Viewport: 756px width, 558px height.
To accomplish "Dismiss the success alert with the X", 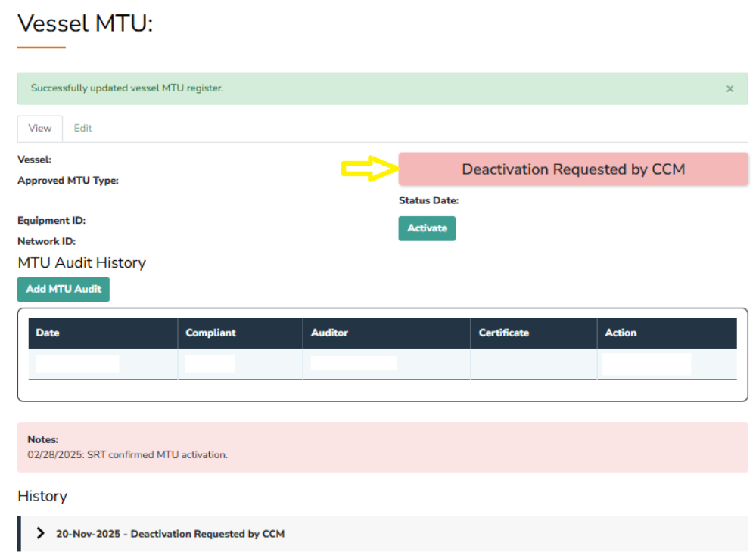I will 730,88.
